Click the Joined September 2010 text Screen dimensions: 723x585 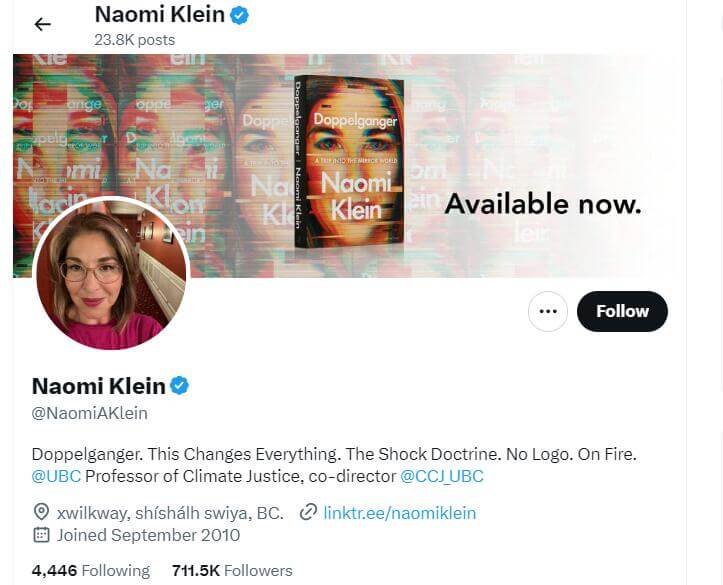pos(148,535)
